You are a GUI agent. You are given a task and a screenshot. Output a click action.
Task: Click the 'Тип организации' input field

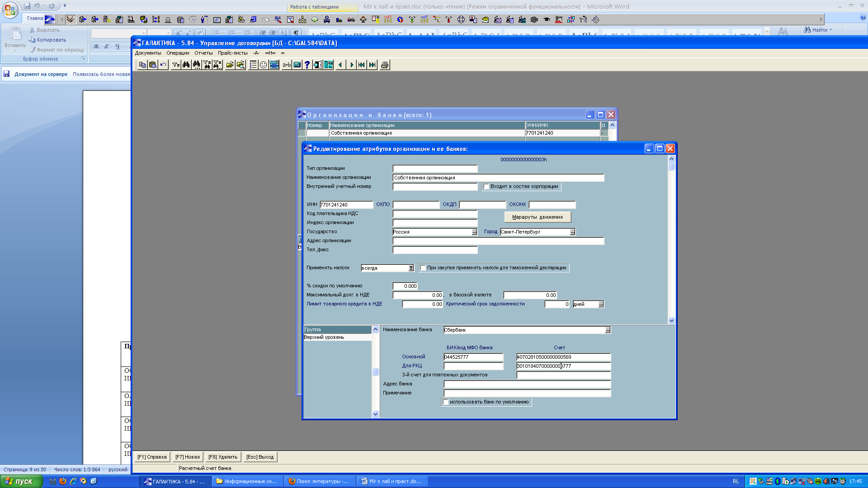coord(435,169)
